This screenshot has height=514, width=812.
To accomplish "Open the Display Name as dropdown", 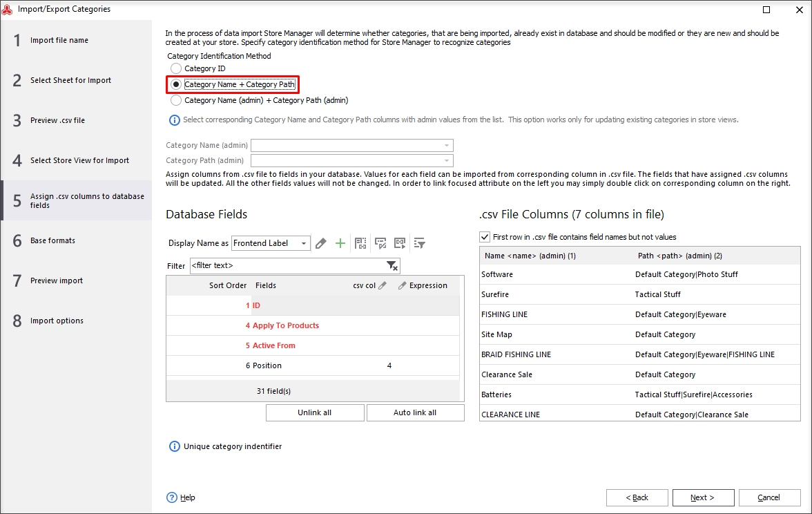I will click(304, 243).
